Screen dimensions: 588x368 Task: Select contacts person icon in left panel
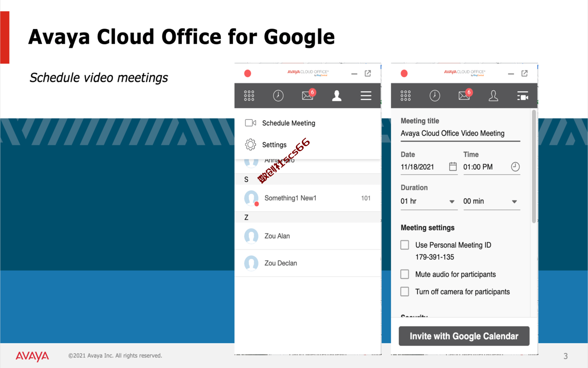point(337,96)
